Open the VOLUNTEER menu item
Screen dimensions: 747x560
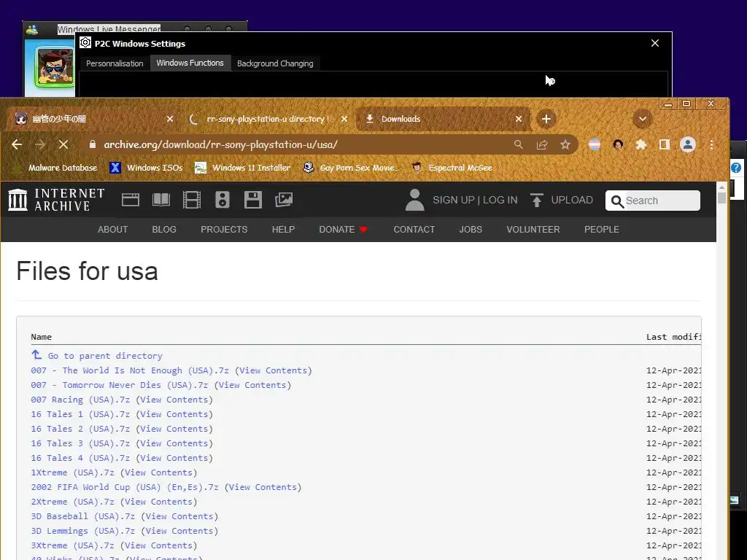tap(533, 230)
